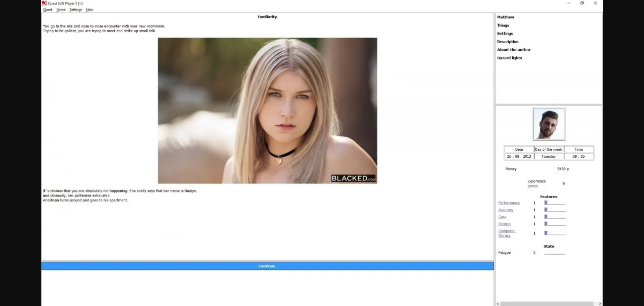Click the Accuracy feature link
Viewport: 644px width, 306px height.
(506, 210)
